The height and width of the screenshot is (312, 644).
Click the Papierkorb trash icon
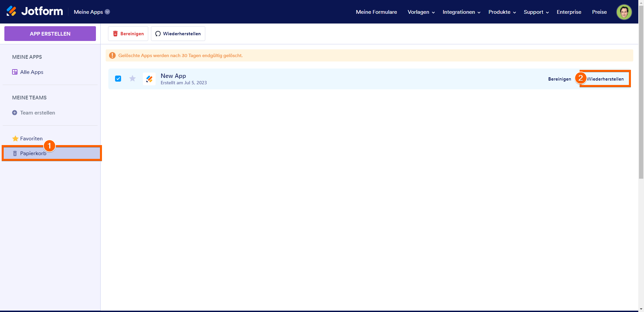[15, 153]
